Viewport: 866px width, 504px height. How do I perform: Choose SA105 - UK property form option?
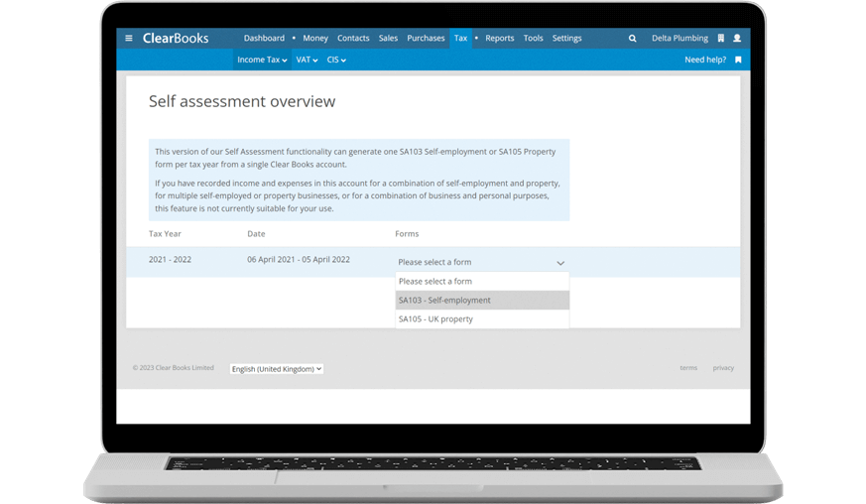coord(482,318)
